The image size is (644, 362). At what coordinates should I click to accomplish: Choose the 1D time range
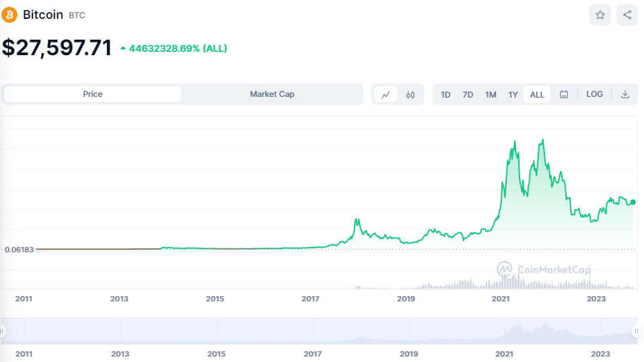pyautogui.click(x=445, y=94)
